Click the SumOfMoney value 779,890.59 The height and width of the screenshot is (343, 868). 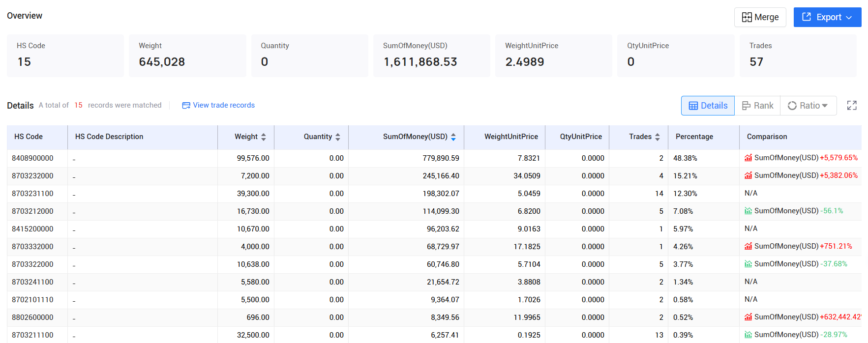click(441, 158)
